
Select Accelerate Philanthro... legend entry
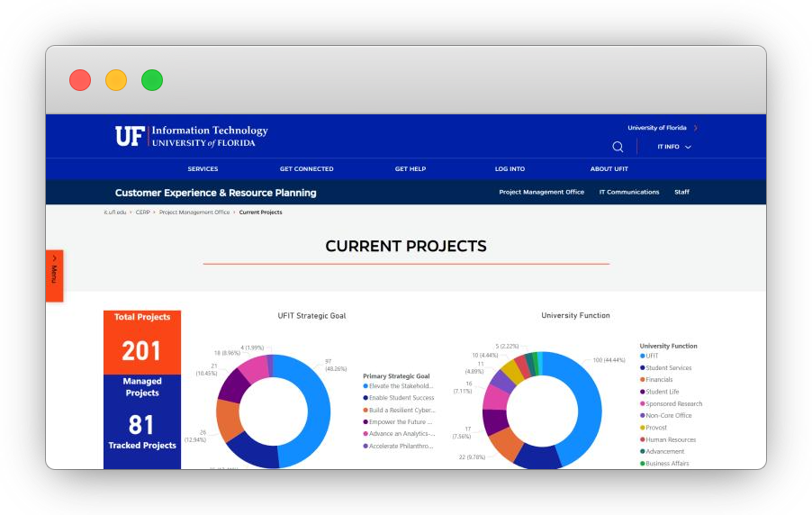(398, 446)
